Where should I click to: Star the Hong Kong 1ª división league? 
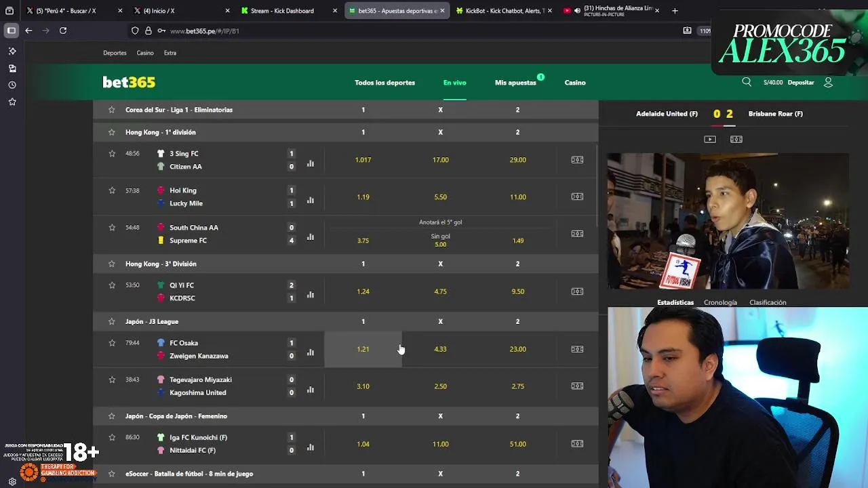tap(112, 132)
